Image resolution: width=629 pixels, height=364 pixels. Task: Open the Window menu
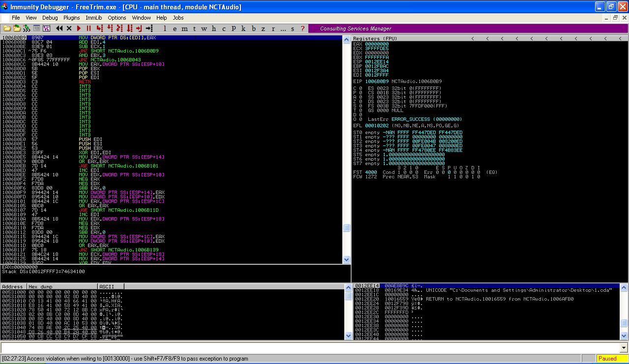pos(142,18)
